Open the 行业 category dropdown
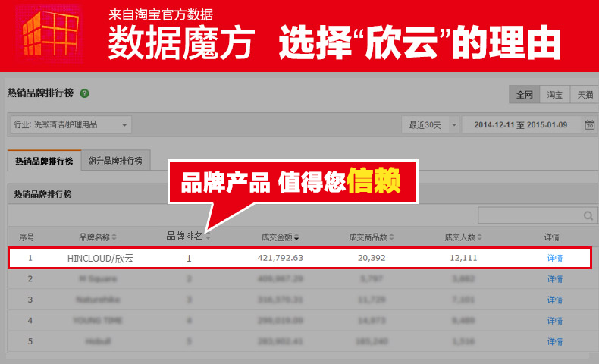Image resolution: width=599 pixels, height=364 pixels. point(71,124)
